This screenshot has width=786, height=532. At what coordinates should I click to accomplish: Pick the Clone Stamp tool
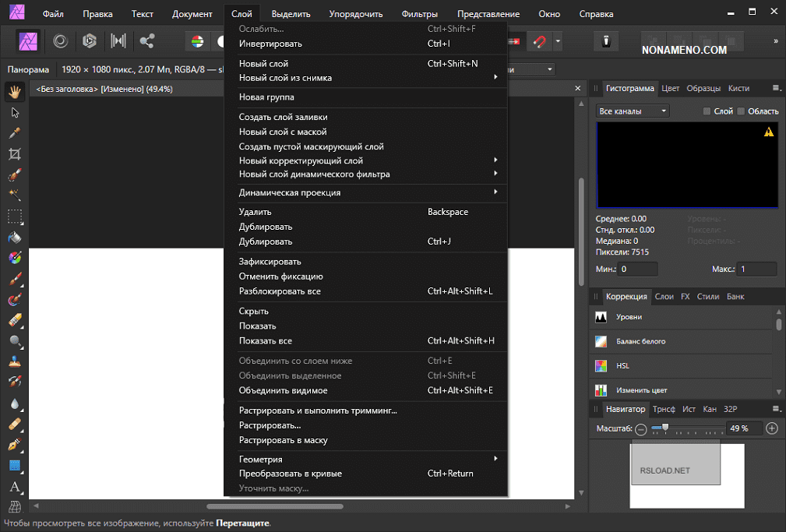15,361
